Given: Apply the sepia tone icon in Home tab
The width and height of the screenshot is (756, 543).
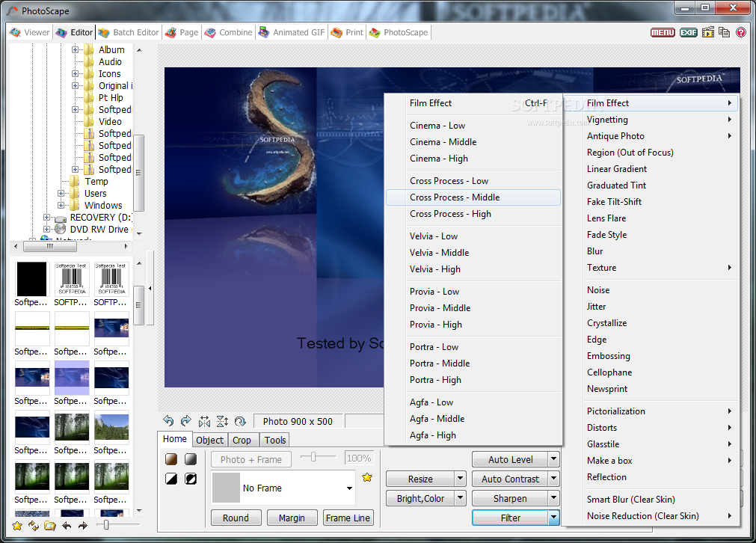Looking at the screenshot, I should [x=171, y=459].
